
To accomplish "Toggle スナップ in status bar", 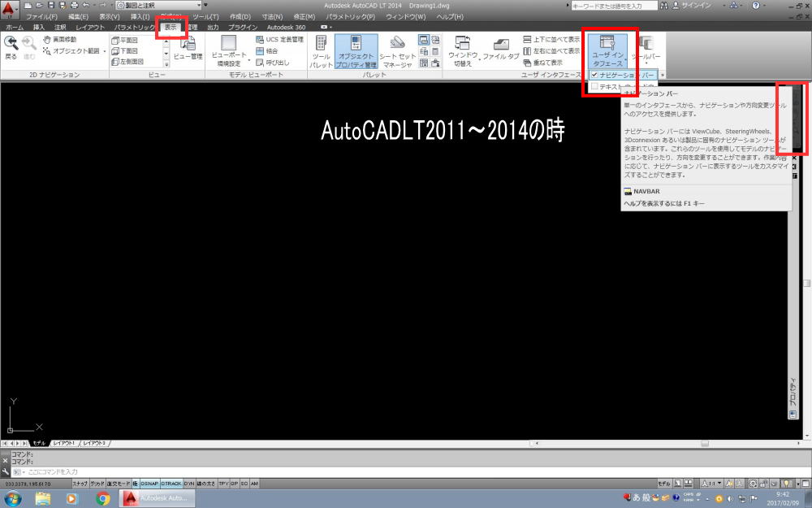I will 80,484.
